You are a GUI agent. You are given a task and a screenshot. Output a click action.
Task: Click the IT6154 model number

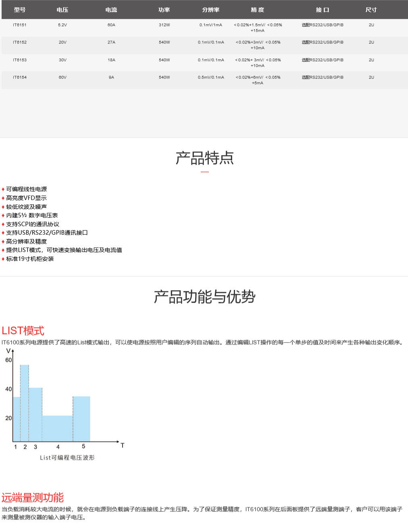pyautogui.click(x=19, y=77)
